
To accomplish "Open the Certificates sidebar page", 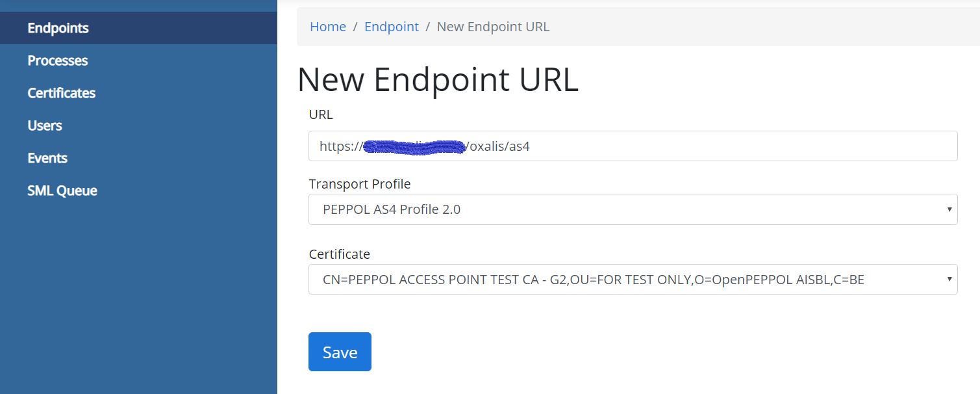I will click(x=61, y=93).
